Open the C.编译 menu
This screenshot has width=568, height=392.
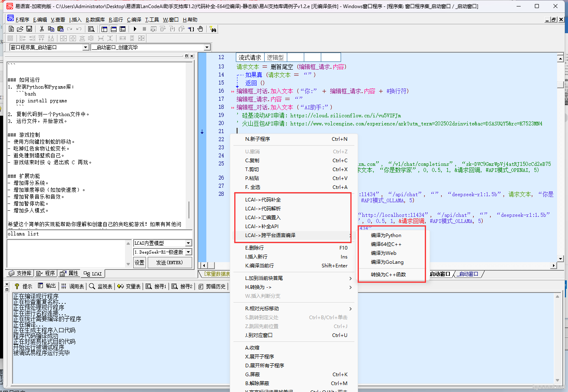pos(134,19)
